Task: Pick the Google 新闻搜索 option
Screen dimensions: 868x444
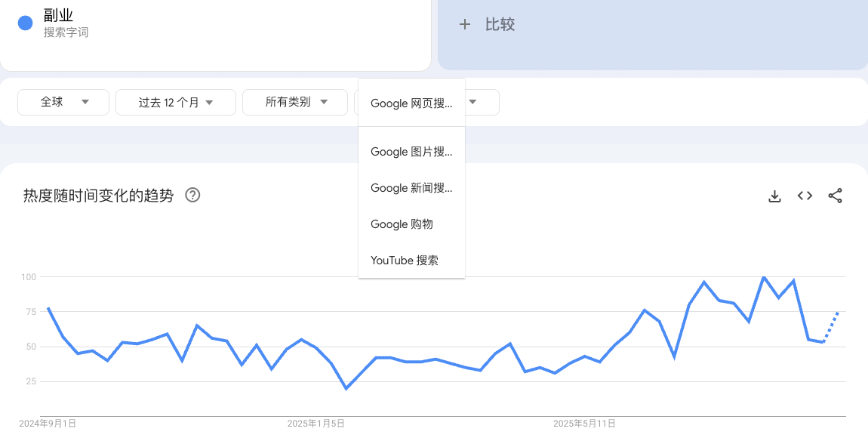Action: (x=411, y=188)
